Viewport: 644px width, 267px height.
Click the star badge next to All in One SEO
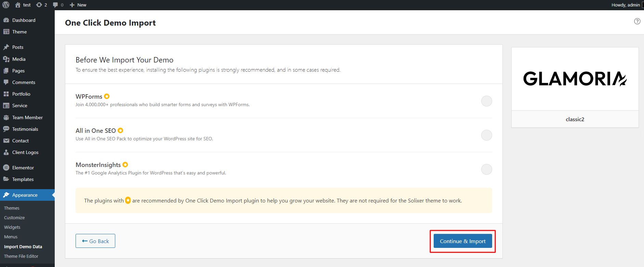120,130
